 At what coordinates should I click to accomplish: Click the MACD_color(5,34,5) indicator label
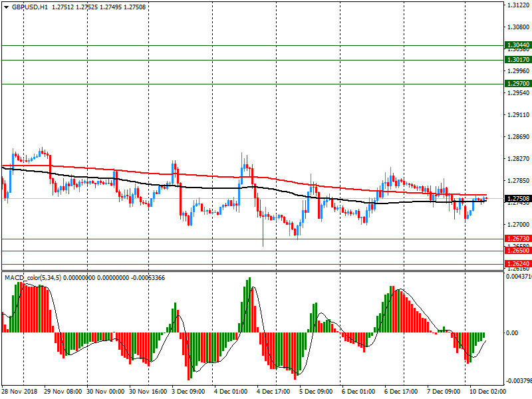pyautogui.click(x=33, y=277)
